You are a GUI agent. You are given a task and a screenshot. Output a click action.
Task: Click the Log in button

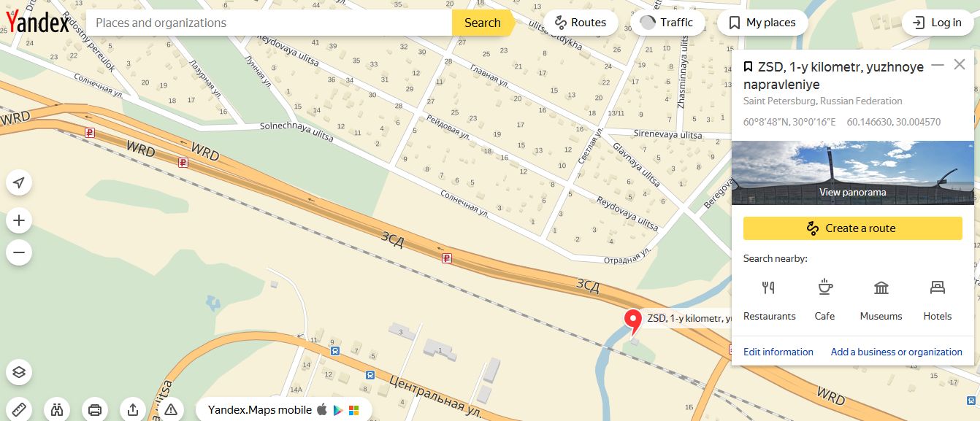938,23
